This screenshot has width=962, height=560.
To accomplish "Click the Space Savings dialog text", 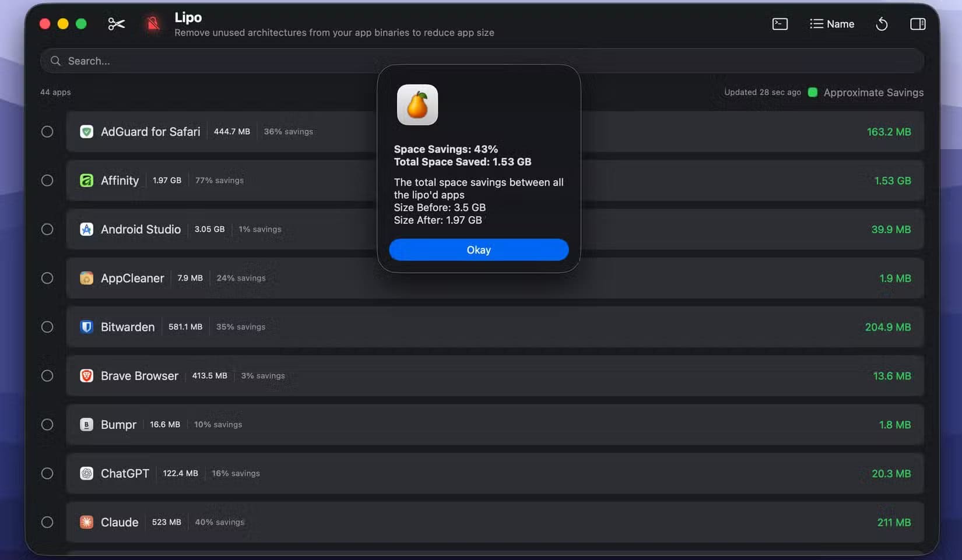I will [446, 149].
